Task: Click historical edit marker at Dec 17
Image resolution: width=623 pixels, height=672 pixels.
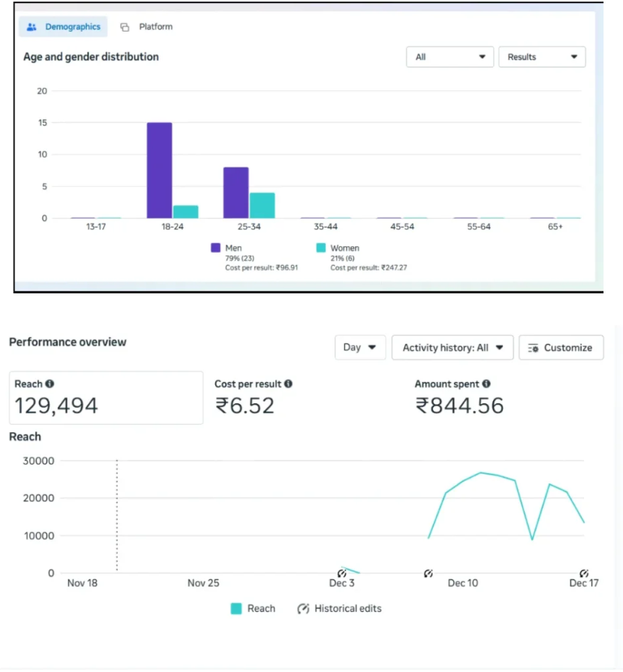Action: (583, 573)
